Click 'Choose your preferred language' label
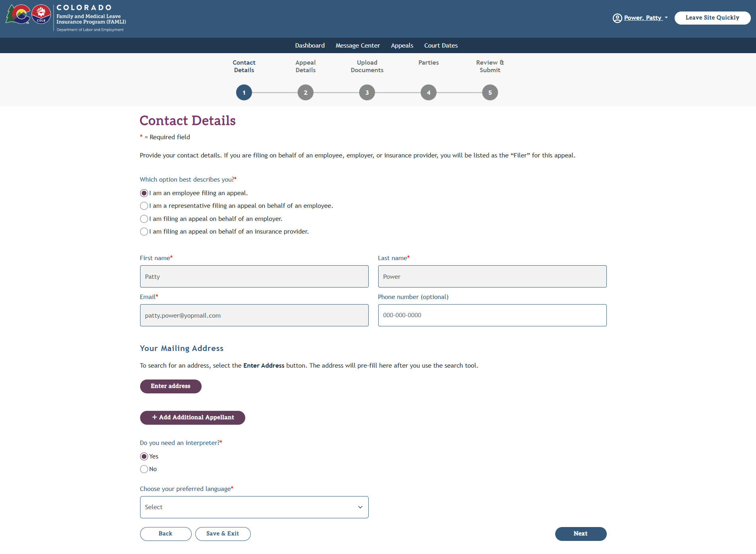This screenshot has height=554, width=756. coord(187,489)
